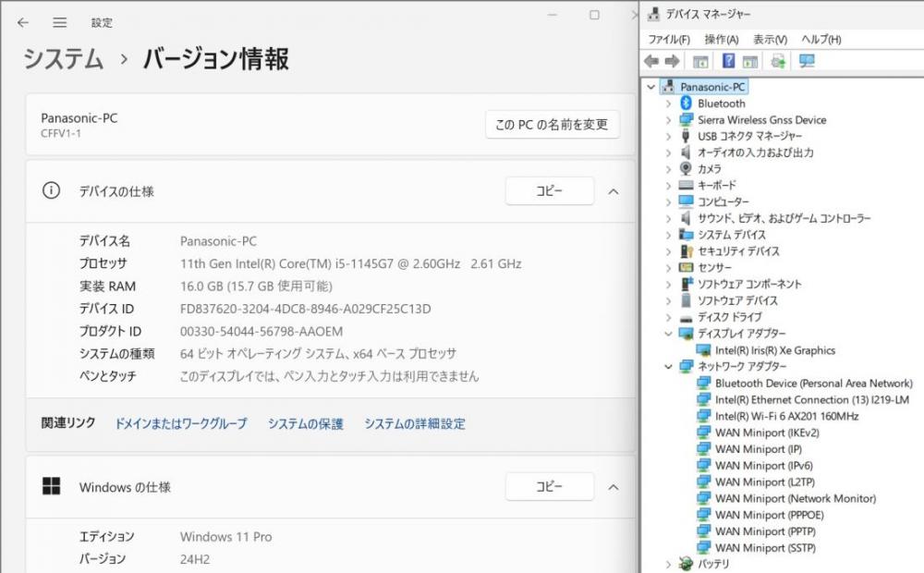Click the RAM value 16.0 GB
This screenshot has height=573, width=924.
[x=256, y=286]
